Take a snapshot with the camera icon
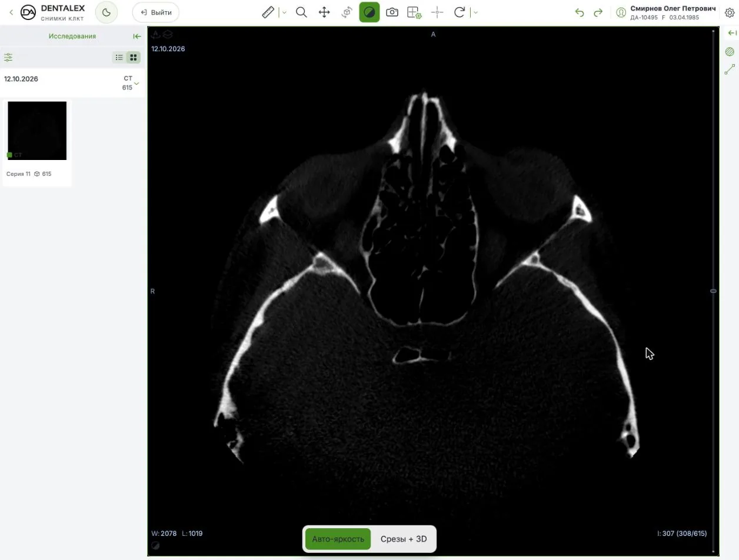This screenshot has height=560, width=739. point(392,12)
